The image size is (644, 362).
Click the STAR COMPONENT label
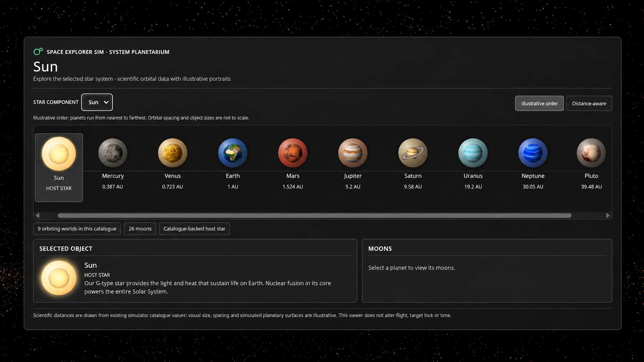click(56, 102)
